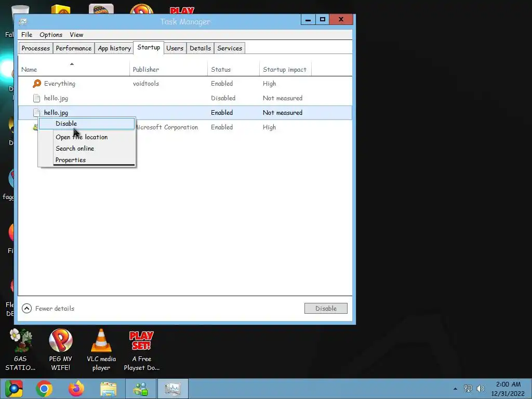The image size is (532, 399).
Task: Click the Disable button at the window bottom
Action: coord(326,309)
